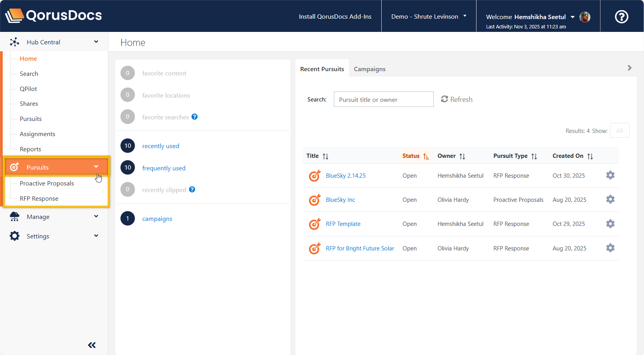The image size is (644, 355).
Task: Open the RFP for Bright Future Solar link
Action: pos(360,248)
